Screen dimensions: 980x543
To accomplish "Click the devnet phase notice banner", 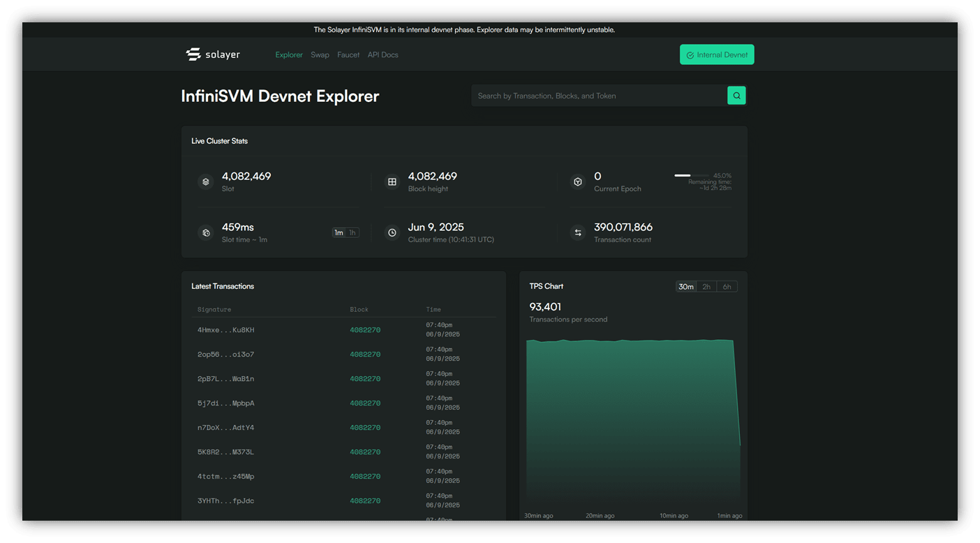I will pyautogui.click(x=464, y=30).
